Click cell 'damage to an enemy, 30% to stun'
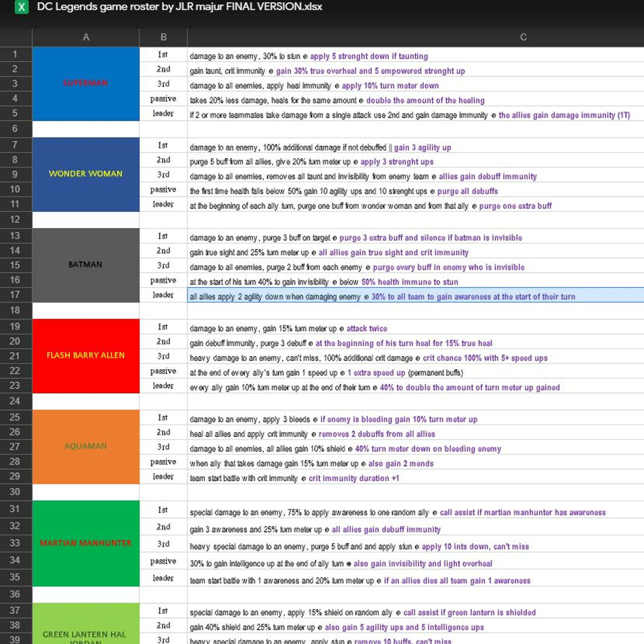Screen dimensions: 644x644 416,54
